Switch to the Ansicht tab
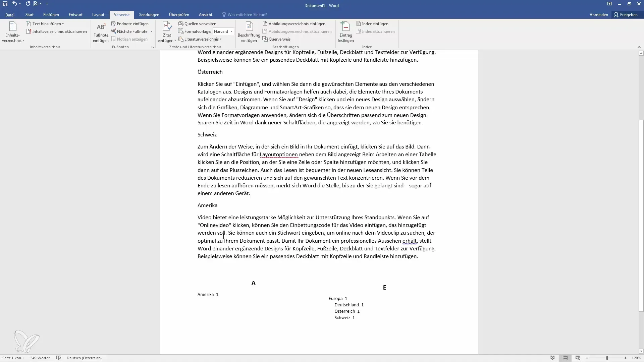The image size is (644, 362). pyautogui.click(x=205, y=15)
